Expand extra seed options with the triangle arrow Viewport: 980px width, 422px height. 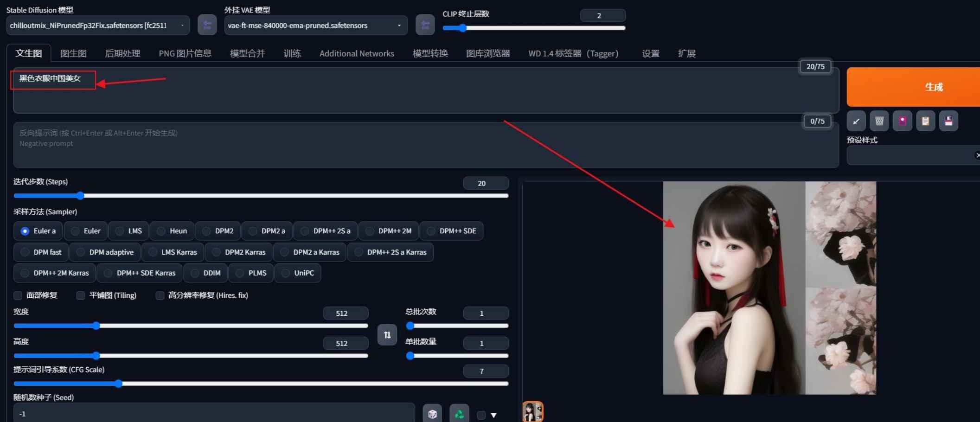click(x=493, y=415)
